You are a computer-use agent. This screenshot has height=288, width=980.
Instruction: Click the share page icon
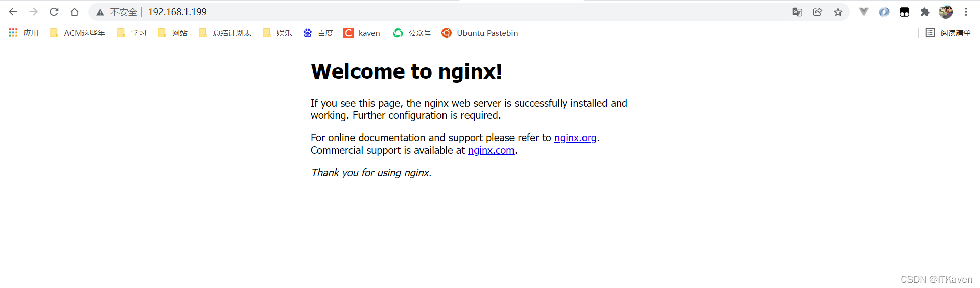[x=818, y=12]
